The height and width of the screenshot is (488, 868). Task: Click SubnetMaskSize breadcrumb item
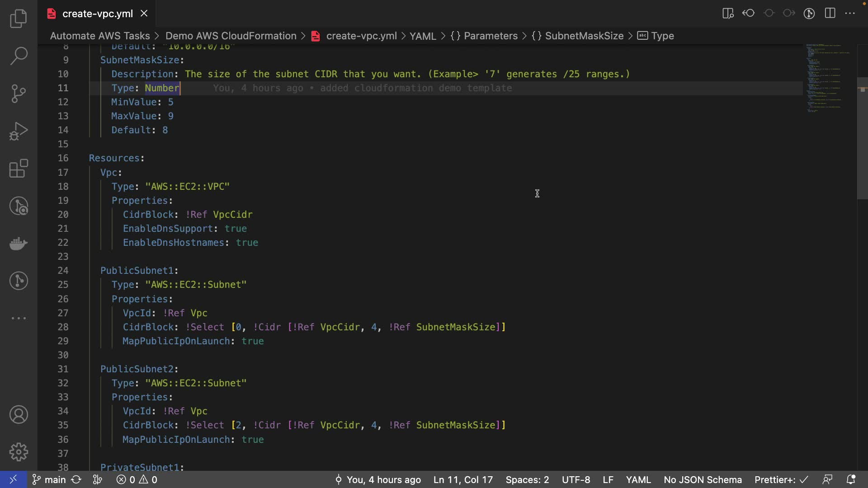(x=584, y=36)
